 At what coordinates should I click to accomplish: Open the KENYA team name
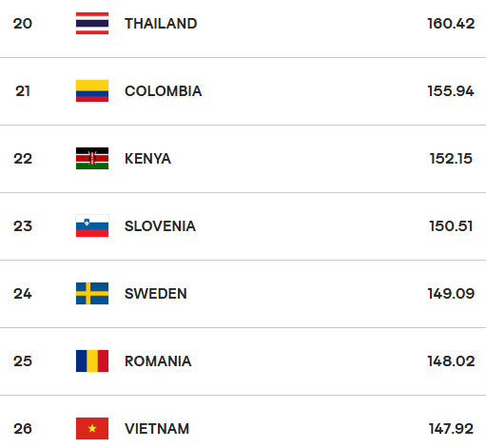(x=147, y=159)
